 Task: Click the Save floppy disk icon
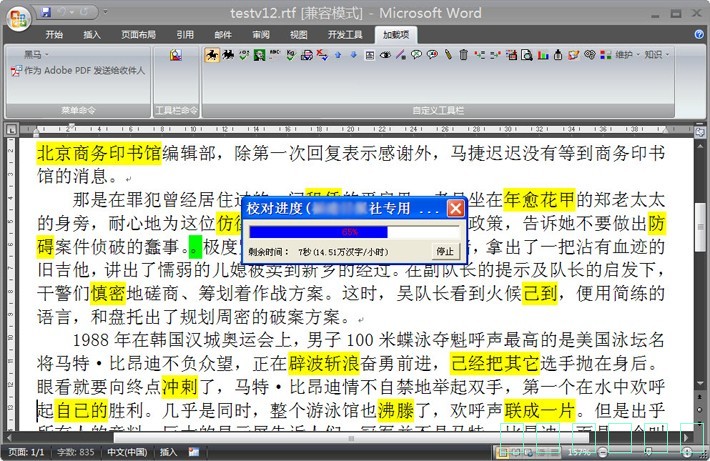click(x=46, y=12)
